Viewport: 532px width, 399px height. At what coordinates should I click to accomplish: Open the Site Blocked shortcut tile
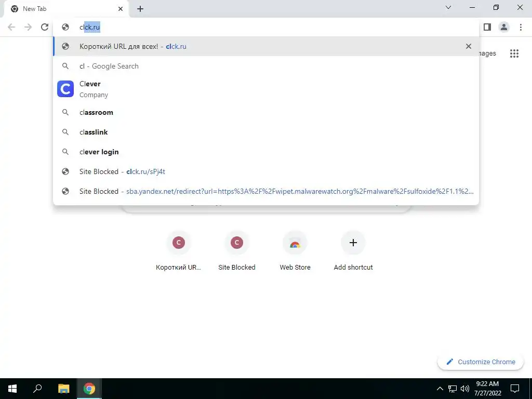(237, 251)
